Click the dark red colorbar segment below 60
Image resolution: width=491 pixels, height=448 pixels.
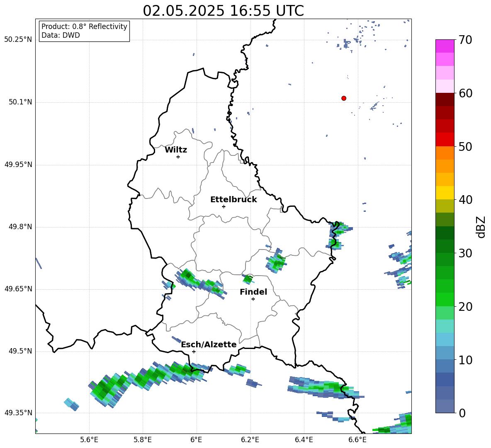click(445, 100)
